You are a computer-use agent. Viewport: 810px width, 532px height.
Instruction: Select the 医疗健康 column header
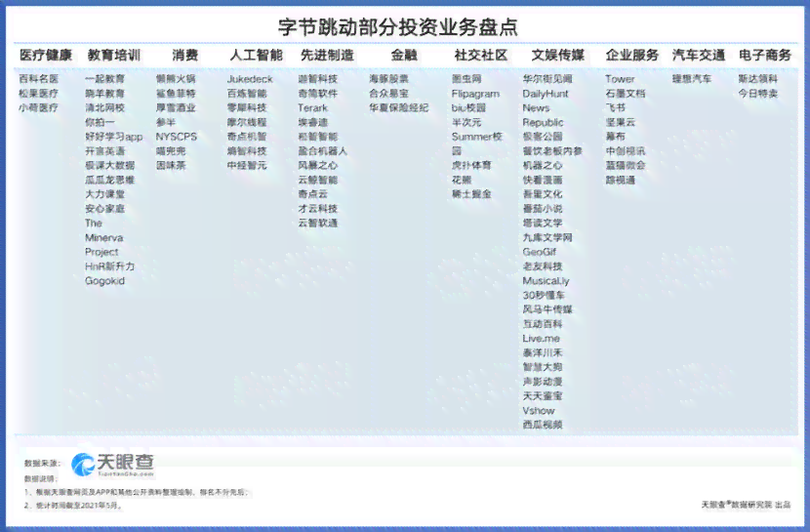coord(46,55)
